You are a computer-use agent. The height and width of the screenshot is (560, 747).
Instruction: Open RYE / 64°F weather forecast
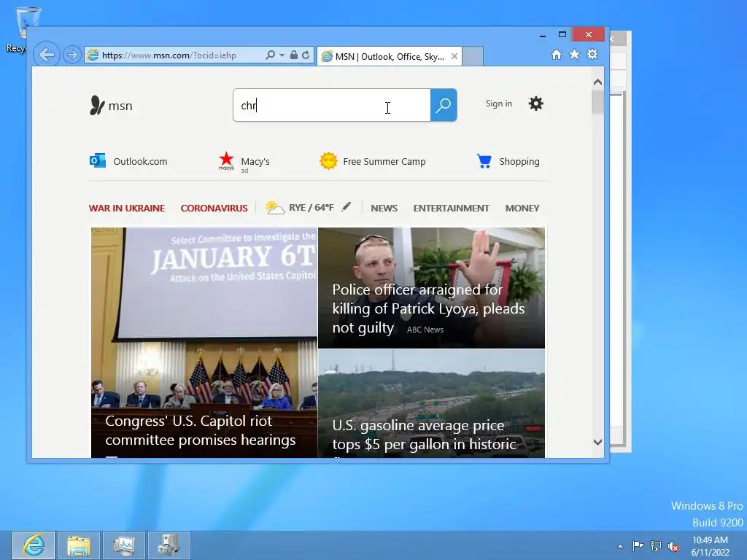pyautogui.click(x=311, y=208)
